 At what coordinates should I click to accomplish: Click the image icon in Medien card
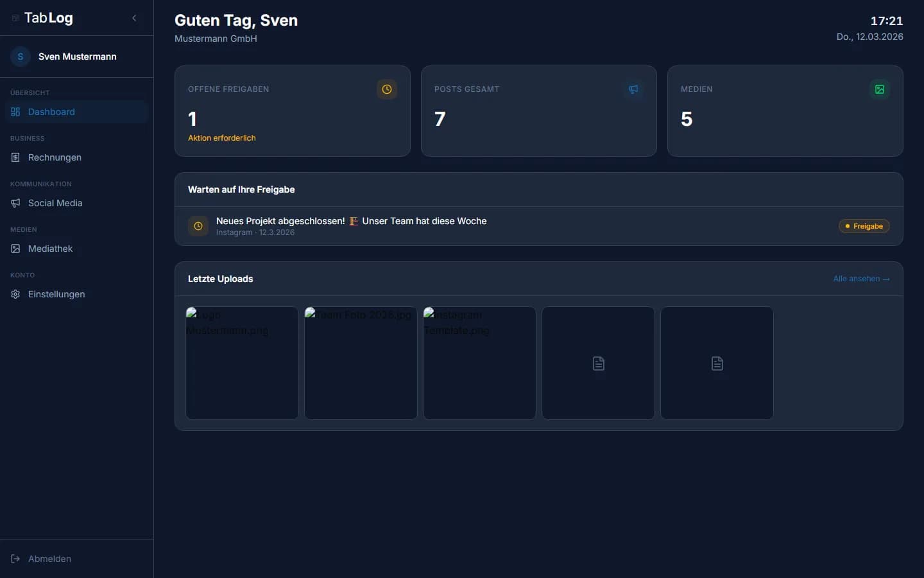880,89
